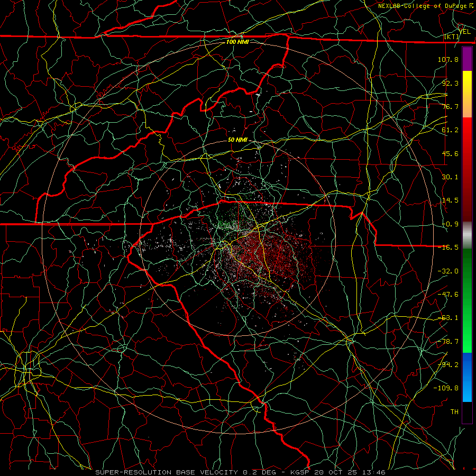Image resolution: width=476 pixels, height=476 pixels.
Task: Click the -78.7 velocity scale value
Action: pyautogui.click(x=448, y=342)
